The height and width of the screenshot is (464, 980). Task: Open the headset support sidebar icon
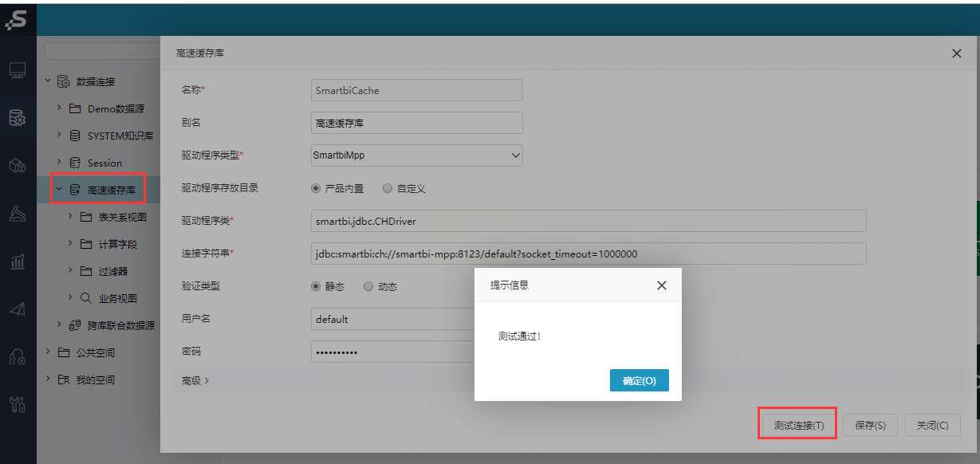[x=18, y=356]
